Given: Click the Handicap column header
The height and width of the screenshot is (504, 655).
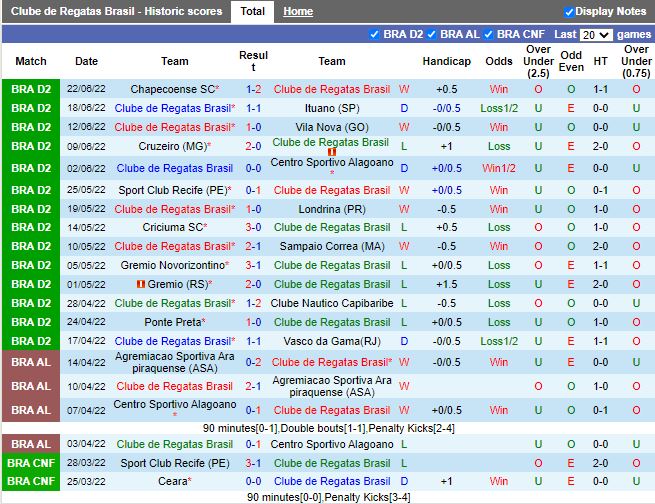Looking at the screenshot, I should point(447,61).
